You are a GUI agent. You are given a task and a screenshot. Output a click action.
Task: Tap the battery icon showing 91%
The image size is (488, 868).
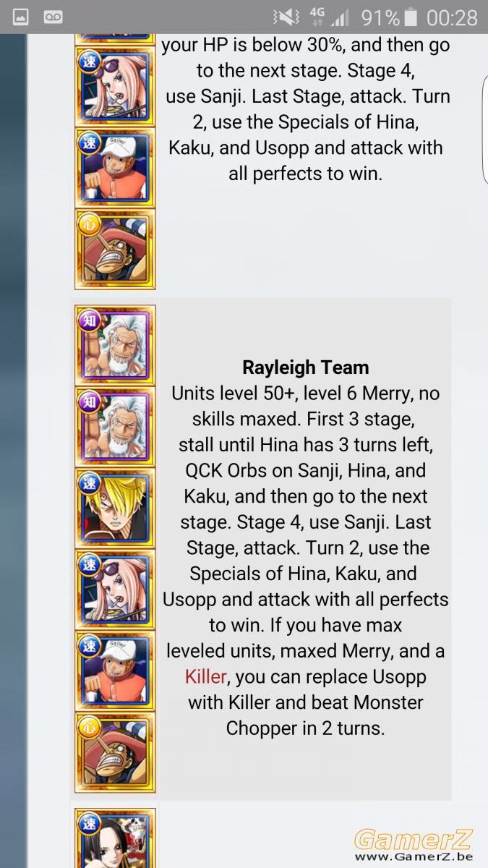pyautogui.click(x=411, y=17)
